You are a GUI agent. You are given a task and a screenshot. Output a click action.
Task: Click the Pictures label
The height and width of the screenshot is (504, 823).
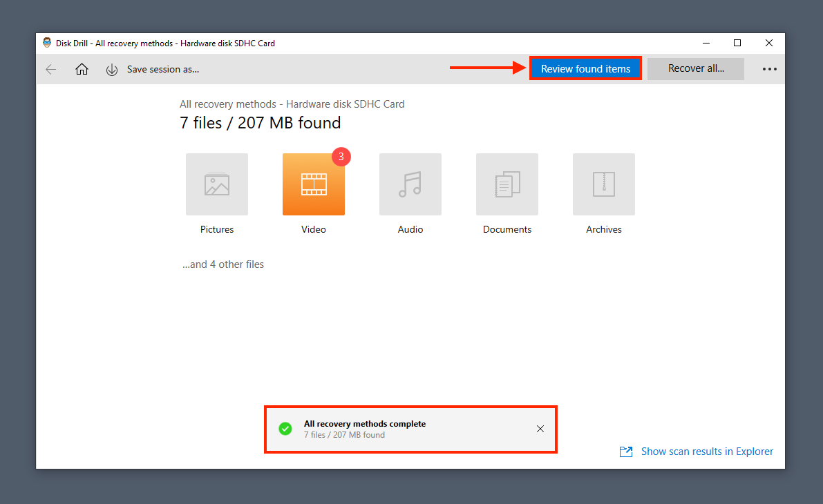pos(217,230)
